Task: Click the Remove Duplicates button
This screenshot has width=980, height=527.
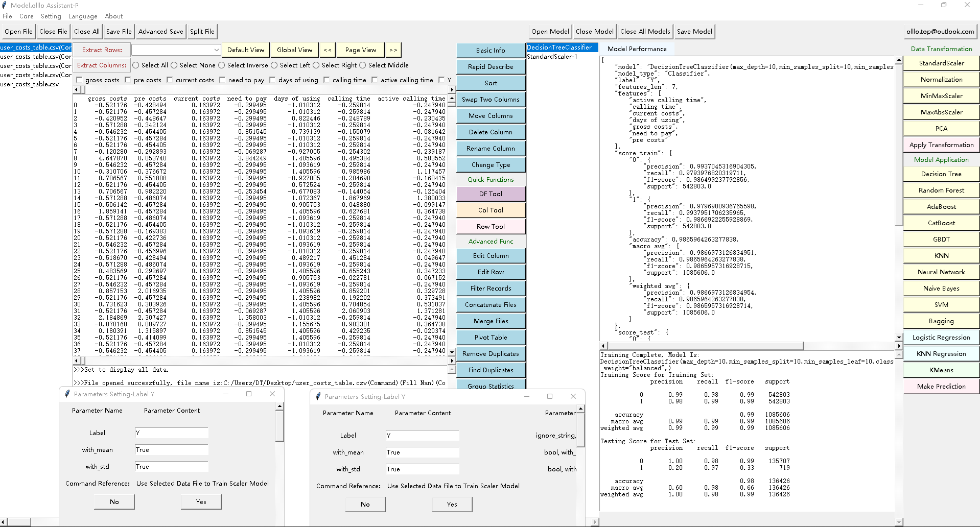Action: point(491,353)
